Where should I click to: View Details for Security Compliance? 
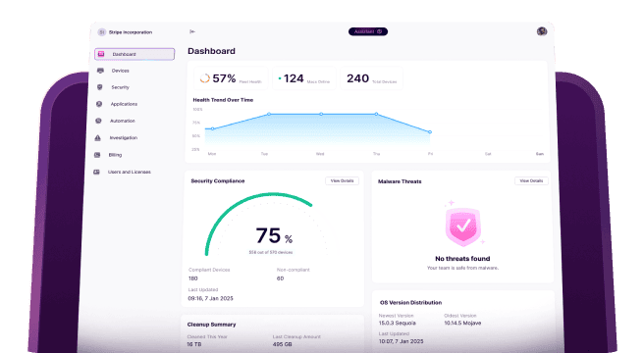coord(342,181)
